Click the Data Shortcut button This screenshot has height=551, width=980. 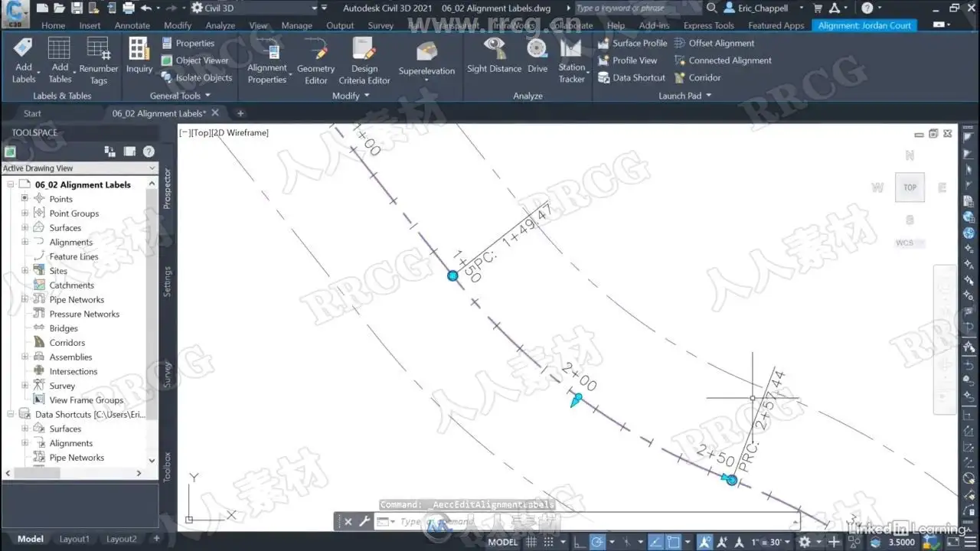click(x=631, y=77)
